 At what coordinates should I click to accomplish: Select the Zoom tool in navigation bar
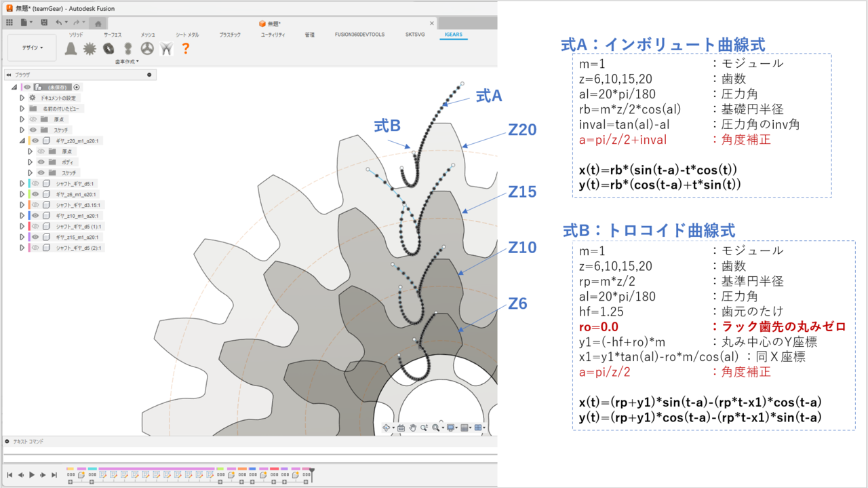(x=424, y=428)
